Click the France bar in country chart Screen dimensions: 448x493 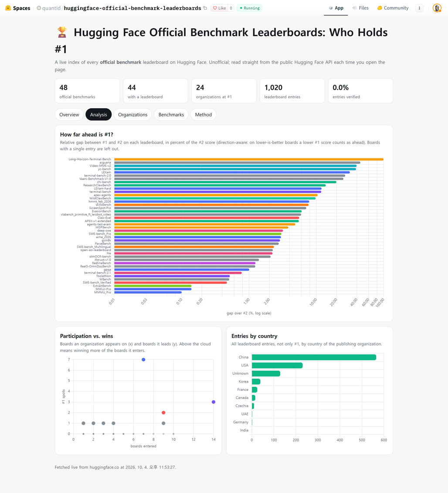click(x=255, y=390)
